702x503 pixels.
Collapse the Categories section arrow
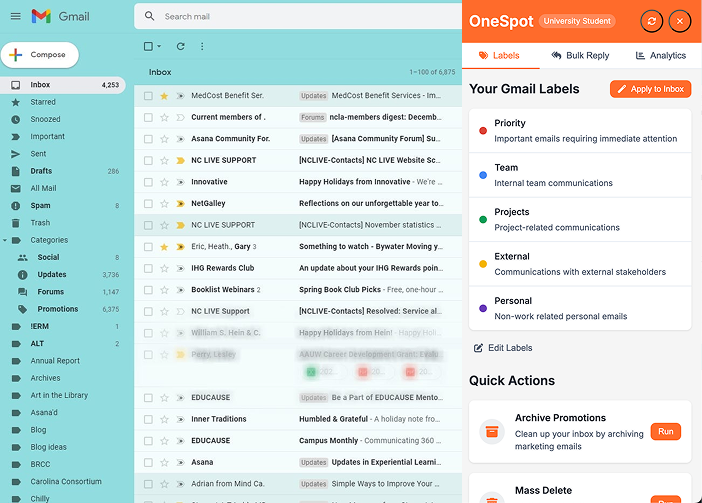tap(5, 240)
